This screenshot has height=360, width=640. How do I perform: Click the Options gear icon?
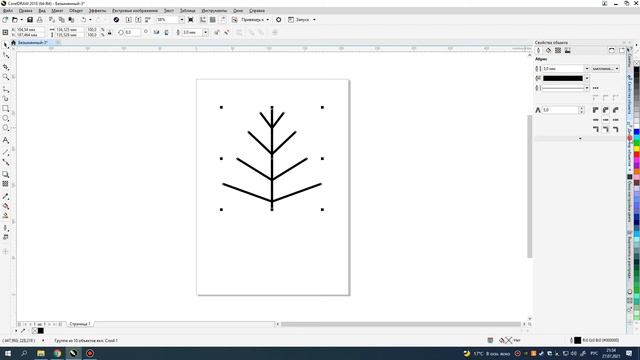point(279,20)
